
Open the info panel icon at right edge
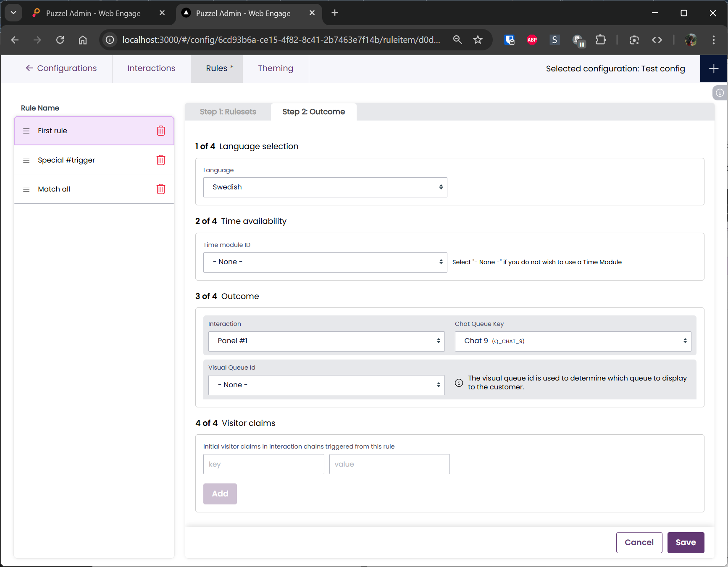pos(720,93)
